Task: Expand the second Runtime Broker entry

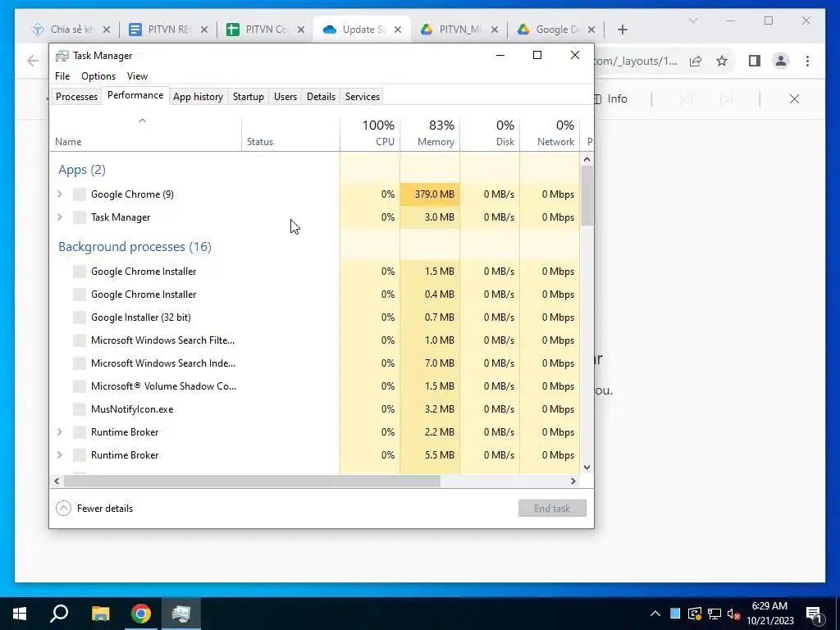Action: click(x=59, y=454)
